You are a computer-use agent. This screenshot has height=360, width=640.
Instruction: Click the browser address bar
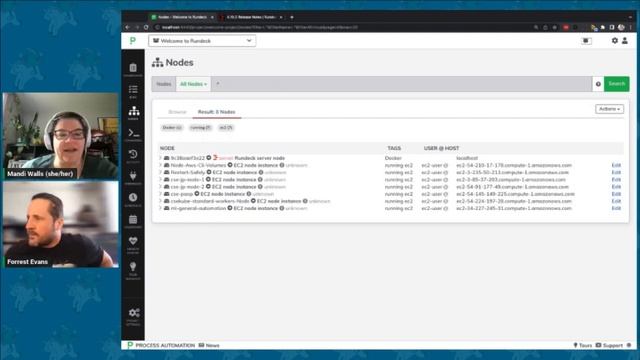(x=343, y=27)
